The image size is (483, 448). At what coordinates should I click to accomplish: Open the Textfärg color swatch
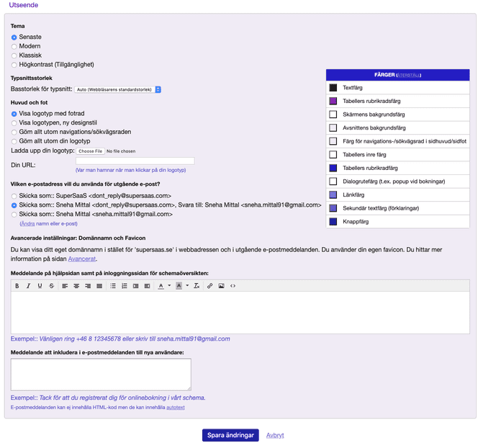click(x=333, y=88)
